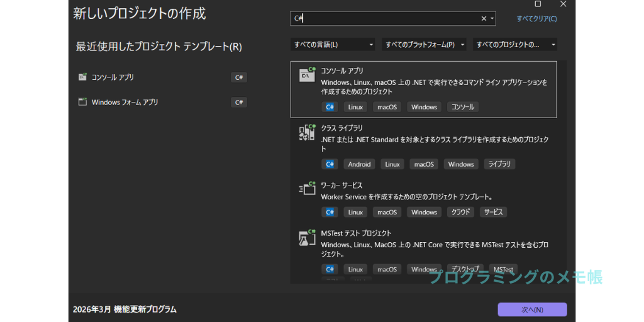Image resolution: width=644 pixels, height=322 pixels.
Task: Click the MSTest Test Project template icon
Action: (307, 238)
